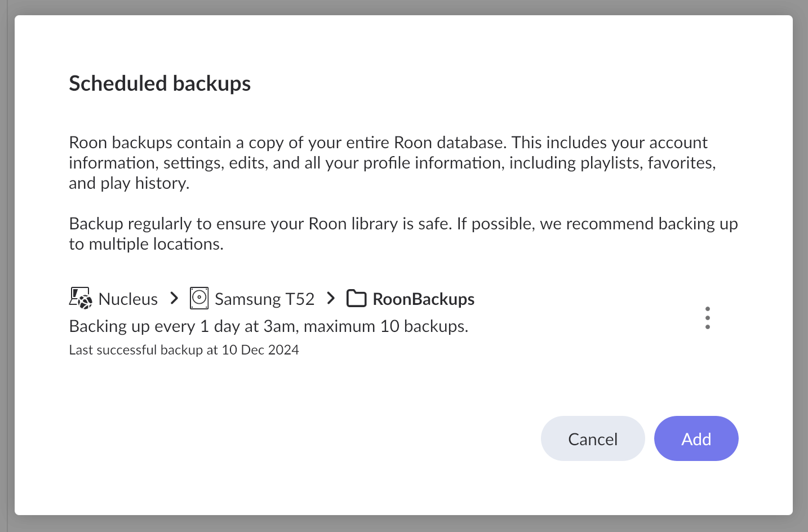Image resolution: width=808 pixels, height=532 pixels.
Task: Click the Samsung T52 path label
Action: point(264,299)
